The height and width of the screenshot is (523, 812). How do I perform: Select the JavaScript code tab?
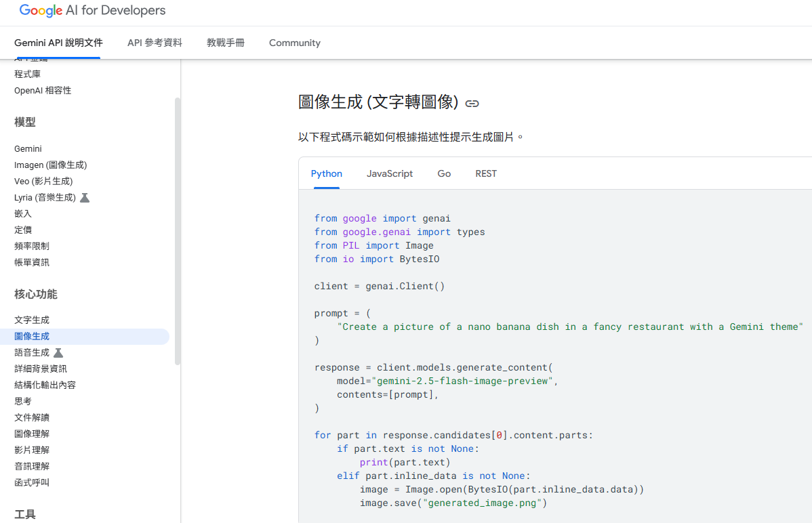(x=390, y=173)
